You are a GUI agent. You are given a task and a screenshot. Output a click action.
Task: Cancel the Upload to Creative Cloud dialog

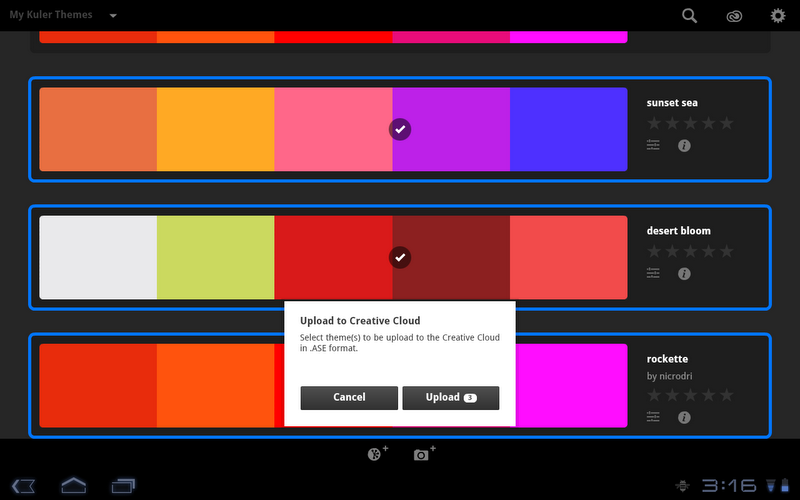click(x=349, y=397)
